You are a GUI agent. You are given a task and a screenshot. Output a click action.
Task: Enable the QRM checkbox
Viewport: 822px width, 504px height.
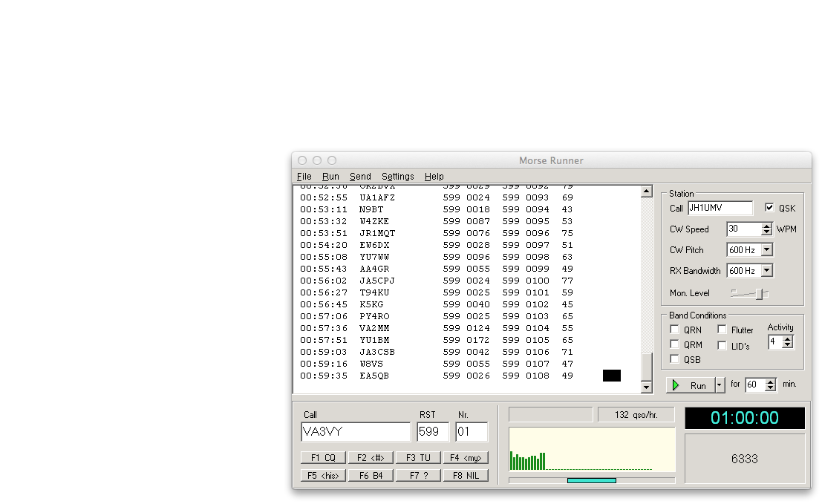(674, 344)
